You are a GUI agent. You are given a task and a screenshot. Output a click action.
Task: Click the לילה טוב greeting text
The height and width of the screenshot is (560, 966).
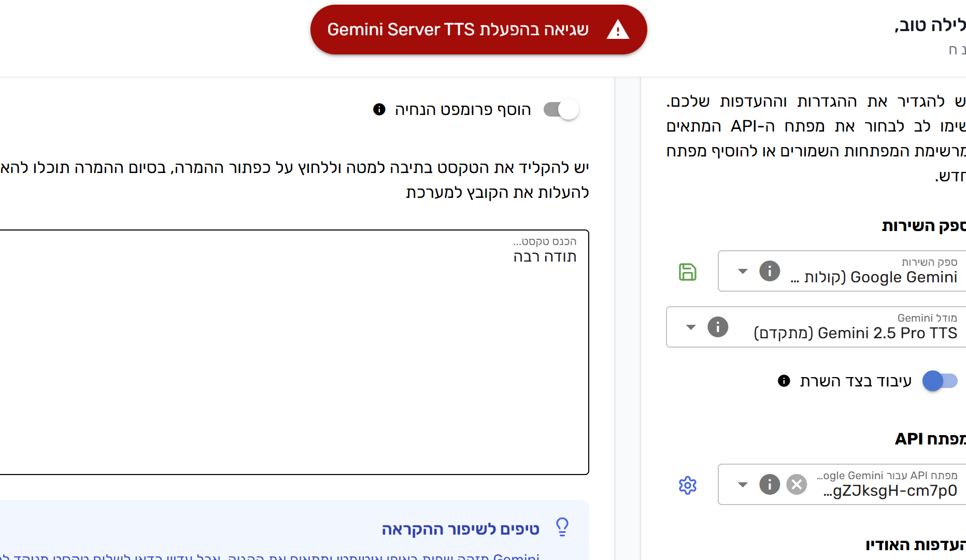coord(930,25)
